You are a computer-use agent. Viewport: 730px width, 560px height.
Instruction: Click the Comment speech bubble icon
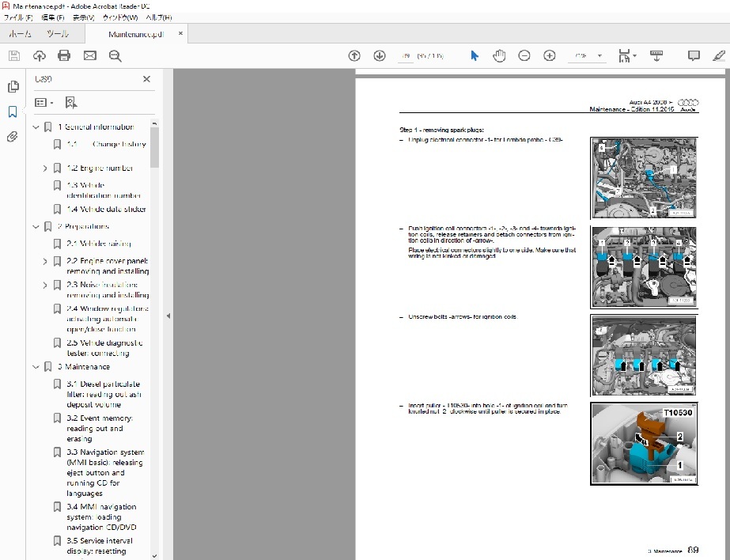(x=694, y=56)
